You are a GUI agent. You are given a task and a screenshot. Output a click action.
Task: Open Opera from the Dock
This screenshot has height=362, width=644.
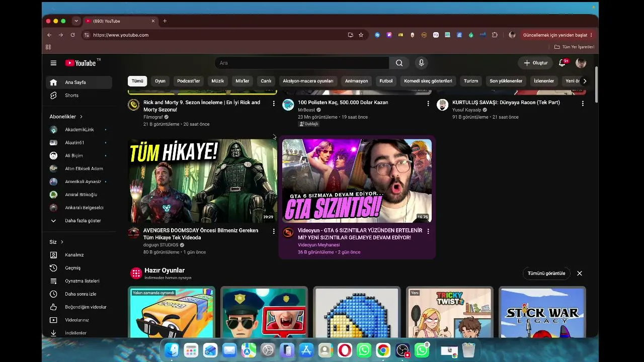345,350
